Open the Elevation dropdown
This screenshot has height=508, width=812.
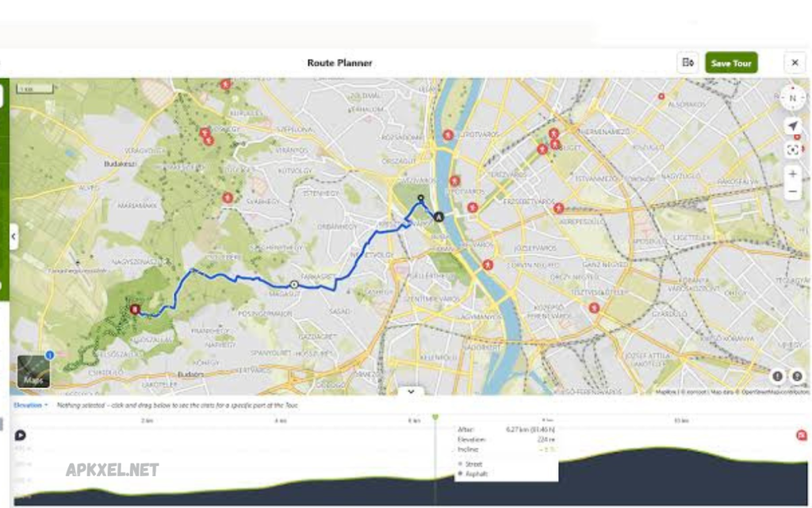pyautogui.click(x=31, y=405)
